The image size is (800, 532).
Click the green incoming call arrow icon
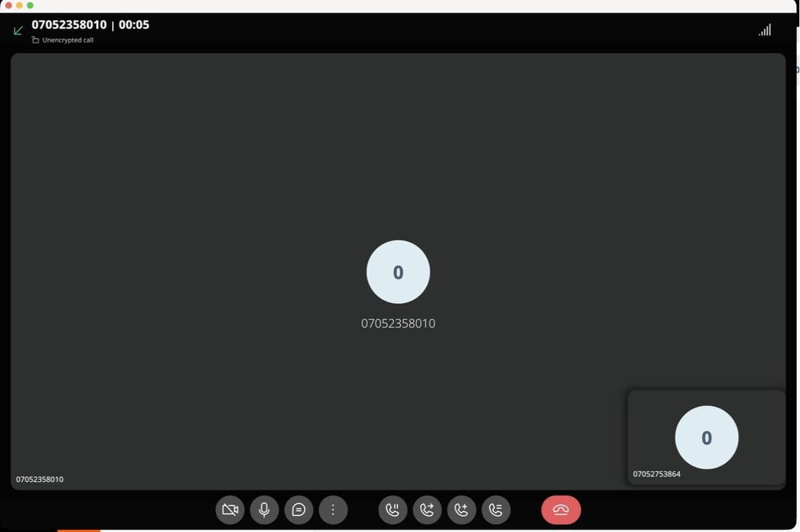[x=19, y=30]
